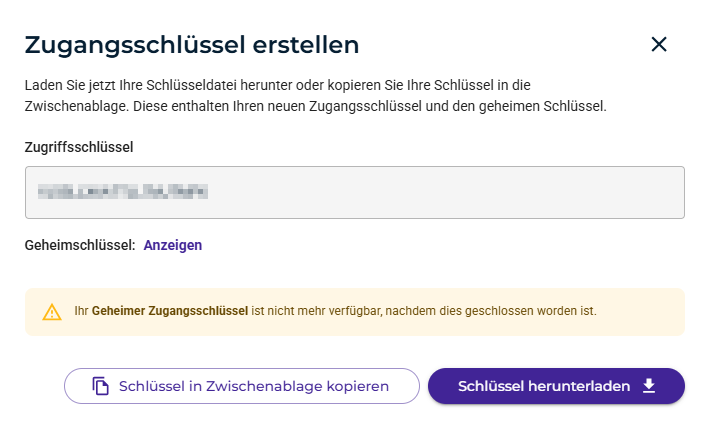
Task: Click the description line starting with Zwischenablage
Action: tap(315, 105)
